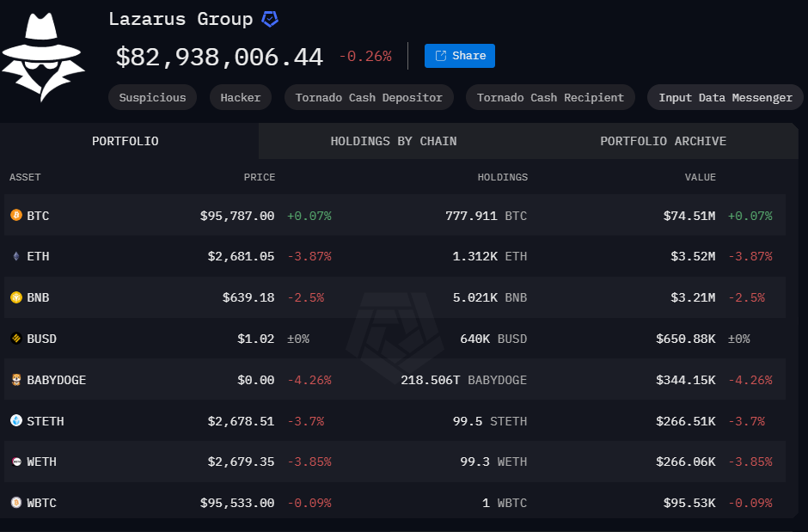Screen dimensions: 808x532
Task: Click the WBTC coin icon
Action: (x=15, y=503)
